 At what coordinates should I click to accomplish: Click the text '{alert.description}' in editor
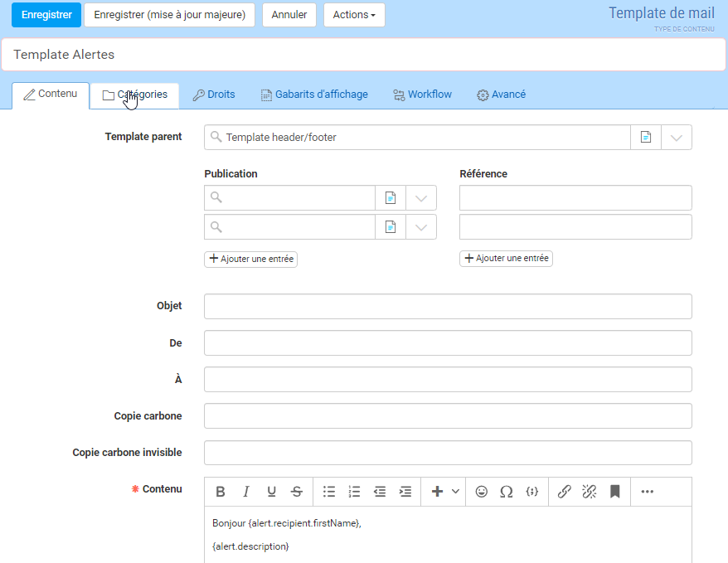tap(250, 546)
